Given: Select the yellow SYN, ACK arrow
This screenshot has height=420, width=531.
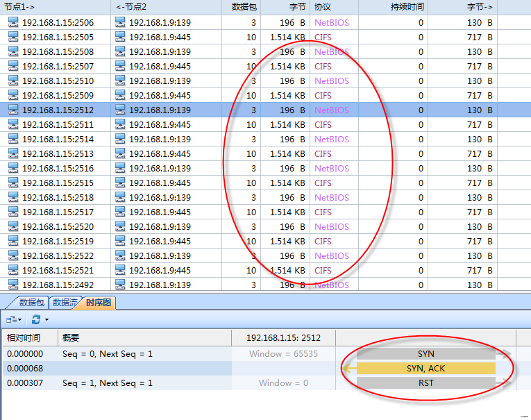Looking at the screenshot, I should [x=425, y=369].
